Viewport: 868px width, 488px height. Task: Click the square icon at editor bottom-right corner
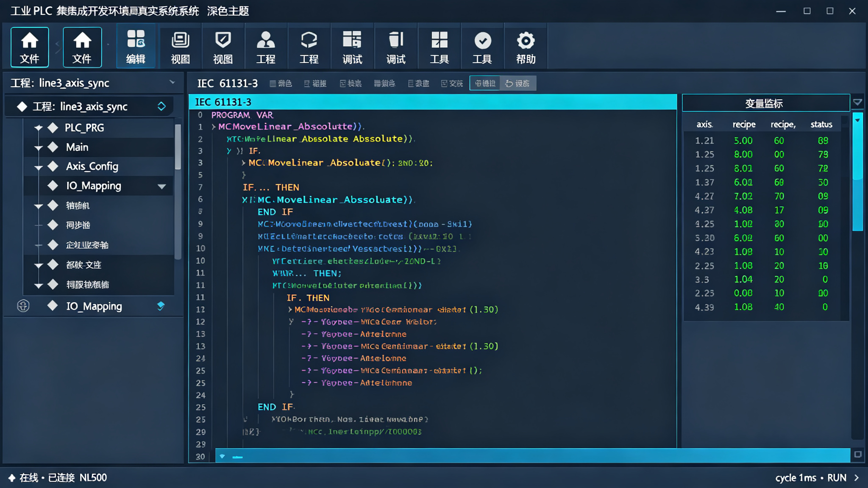click(858, 455)
